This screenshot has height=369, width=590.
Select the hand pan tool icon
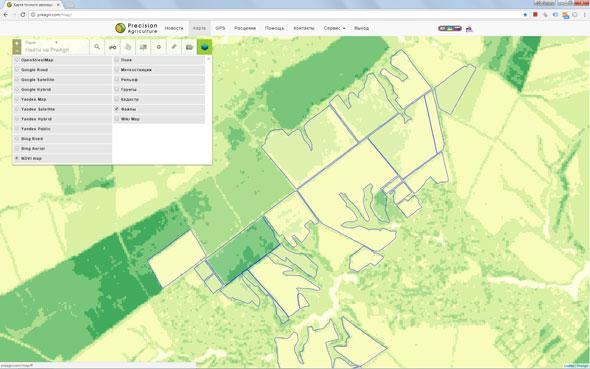(x=128, y=47)
